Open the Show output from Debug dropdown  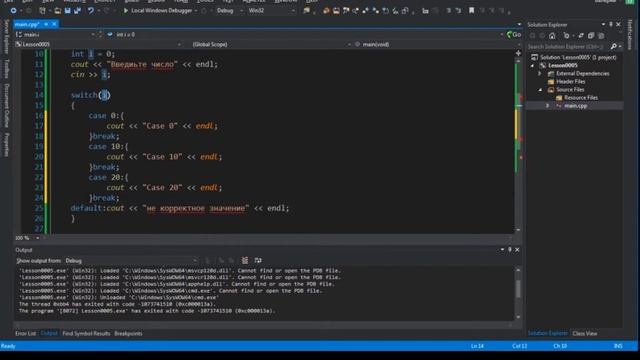[x=131, y=260]
